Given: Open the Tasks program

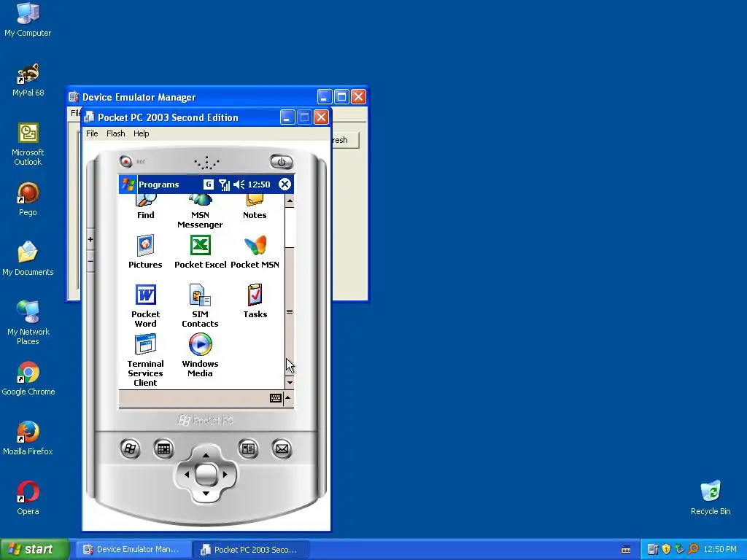Looking at the screenshot, I should click(x=255, y=301).
